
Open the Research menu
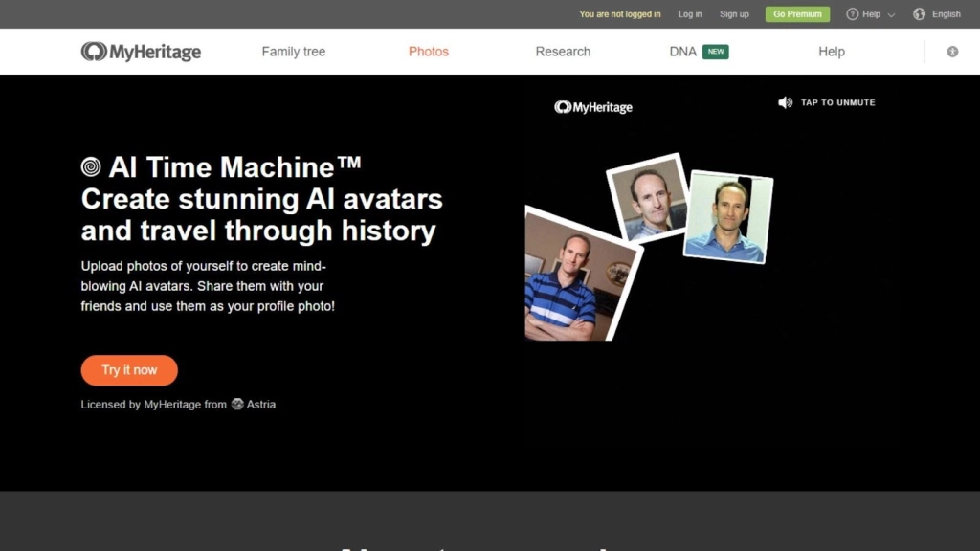point(563,52)
